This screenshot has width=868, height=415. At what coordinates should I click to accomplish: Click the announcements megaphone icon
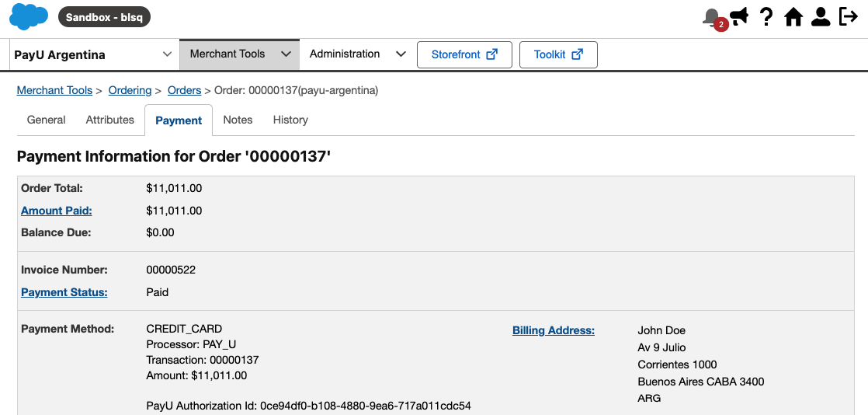pyautogui.click(x=739, y=16)
